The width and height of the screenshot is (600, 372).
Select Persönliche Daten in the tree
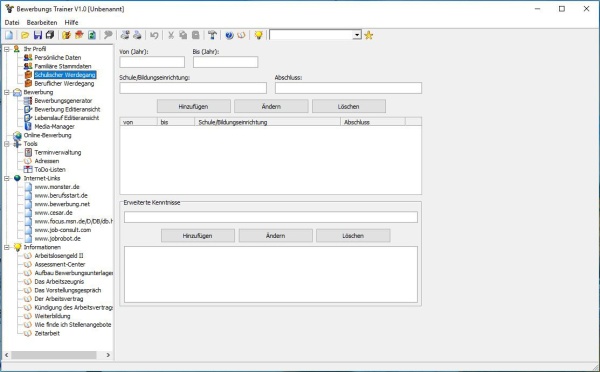coord(58,57)
